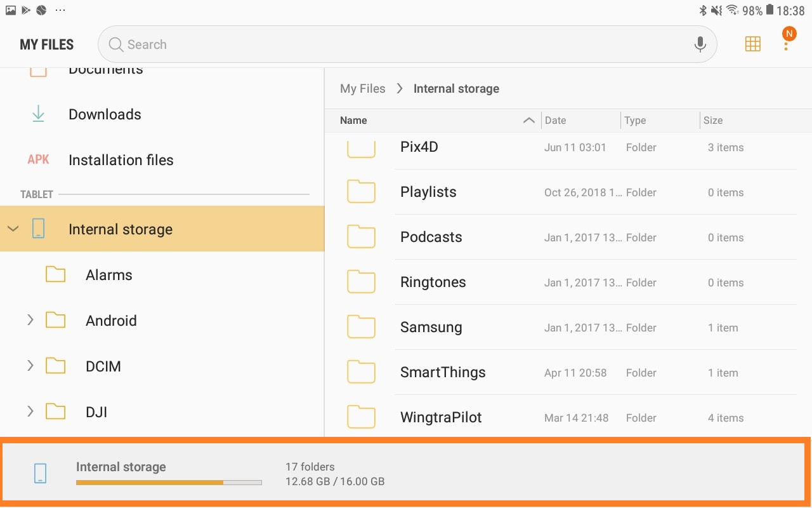Open the WingtraPilot folder
812x508 pixels.
pyautogui.click(x=441, y=417)
